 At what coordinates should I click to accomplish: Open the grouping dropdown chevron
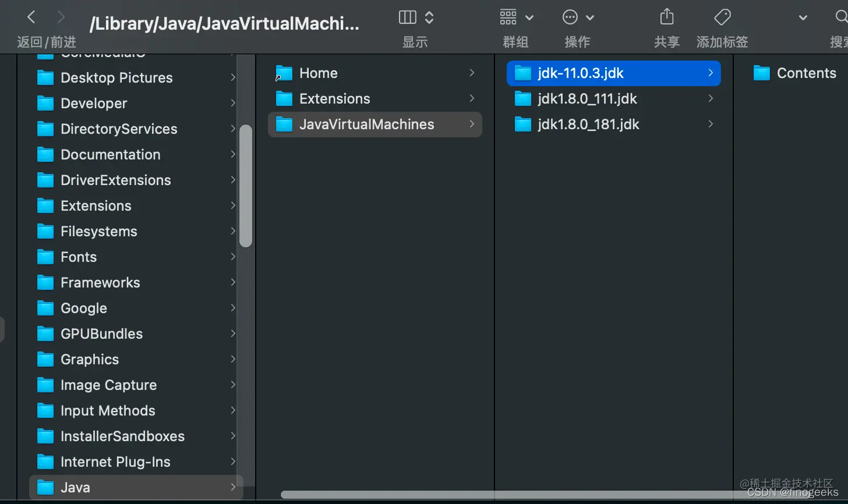click(529, 18)
